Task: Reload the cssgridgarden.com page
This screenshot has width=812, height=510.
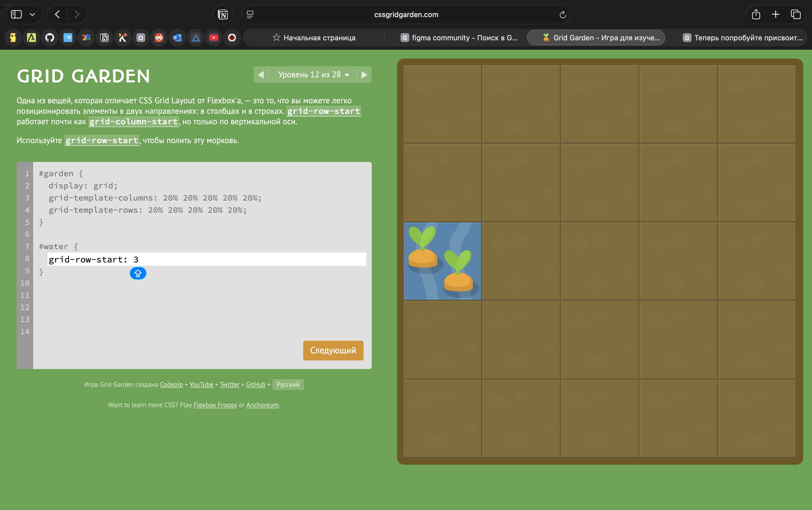Action: pyautogui.click(x=562, y=14)
